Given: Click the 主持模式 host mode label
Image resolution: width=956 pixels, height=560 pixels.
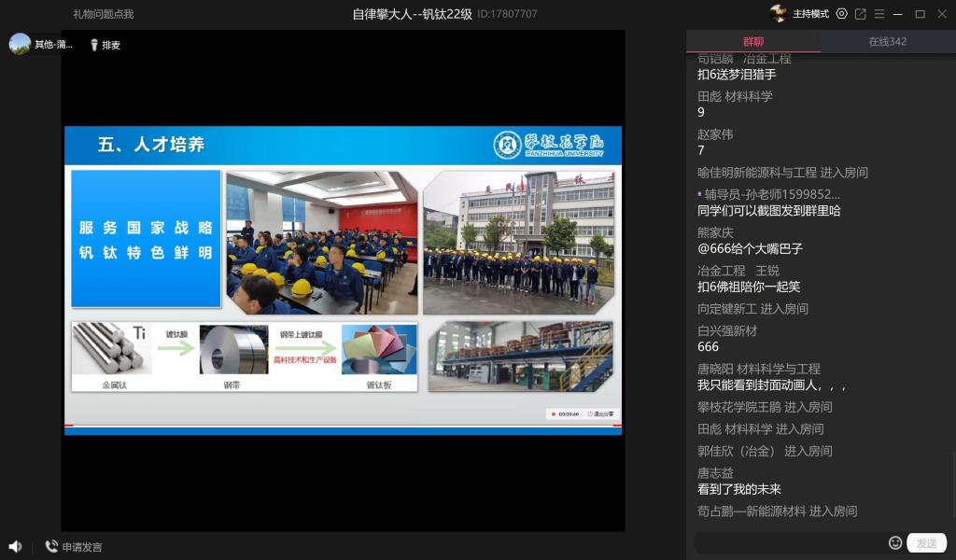Looking at the screenshot, I should 810,14.
